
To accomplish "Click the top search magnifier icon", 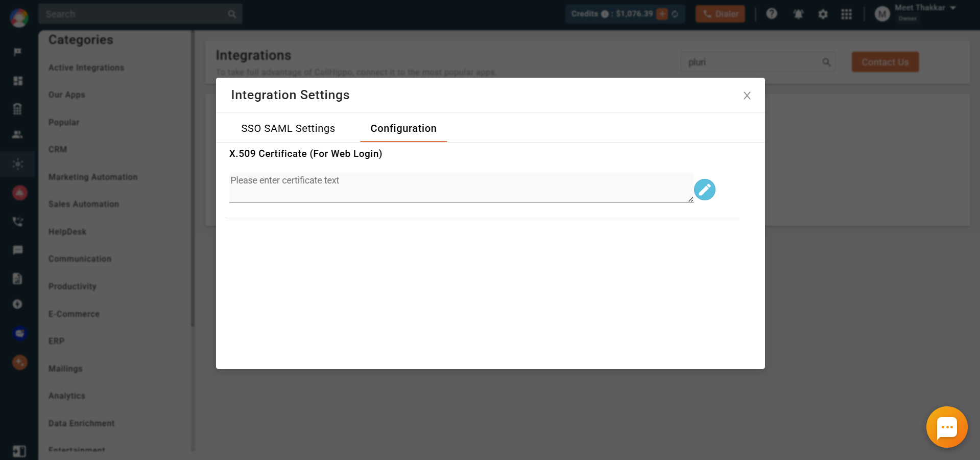I will (x=232, y=14).
